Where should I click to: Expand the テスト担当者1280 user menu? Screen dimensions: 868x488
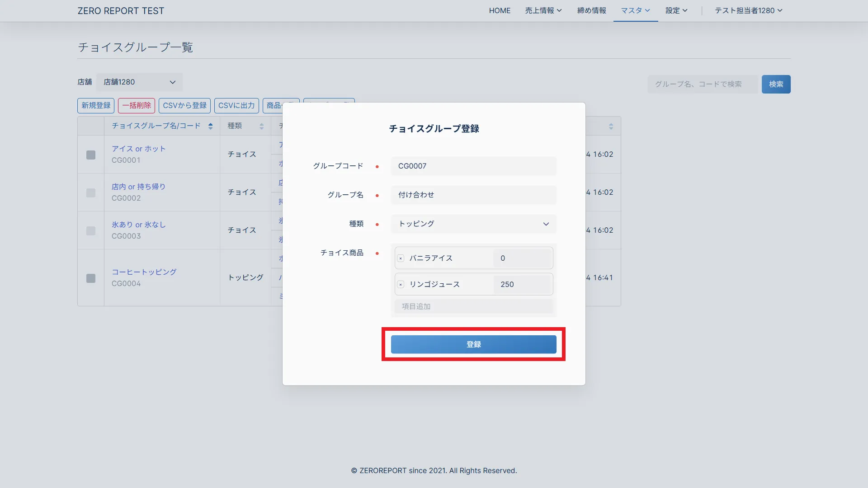click(x=748, y=11)
